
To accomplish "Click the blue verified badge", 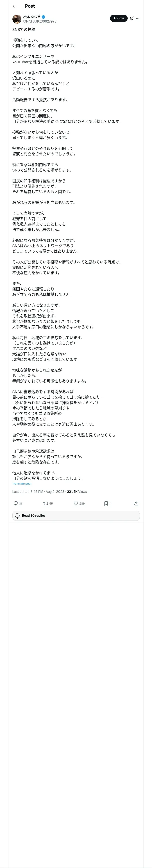I will [43, 17].
